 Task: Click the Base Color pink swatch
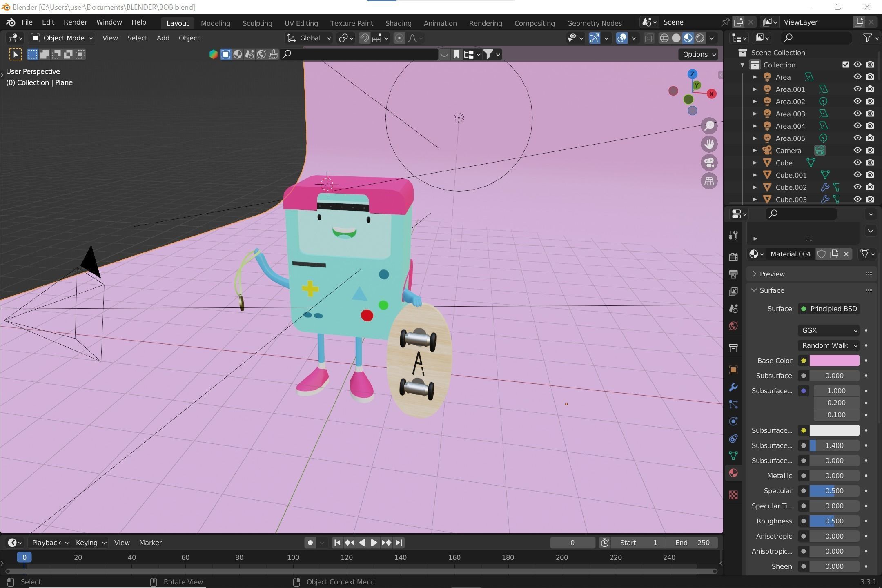click(834, 361)
